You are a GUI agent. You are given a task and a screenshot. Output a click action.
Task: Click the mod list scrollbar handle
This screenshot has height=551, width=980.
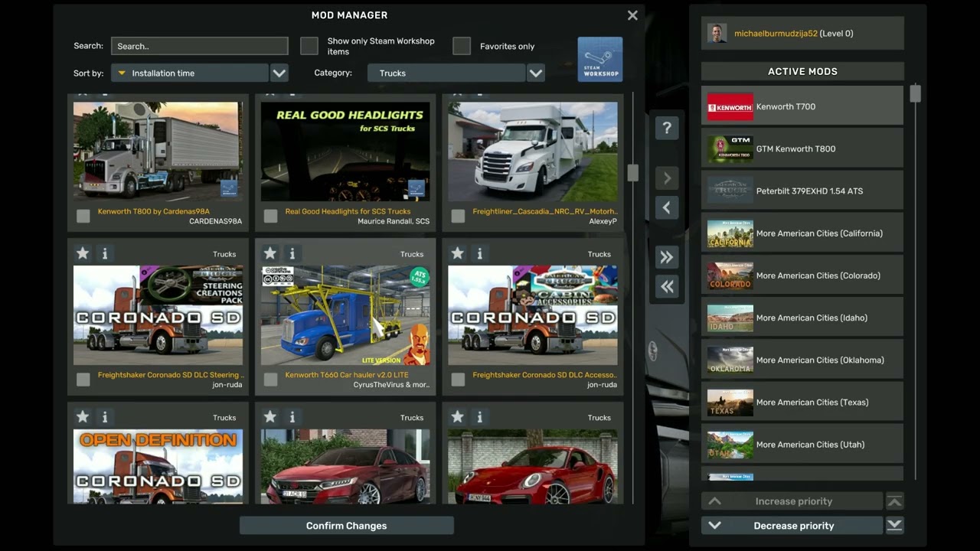[632, 172]
